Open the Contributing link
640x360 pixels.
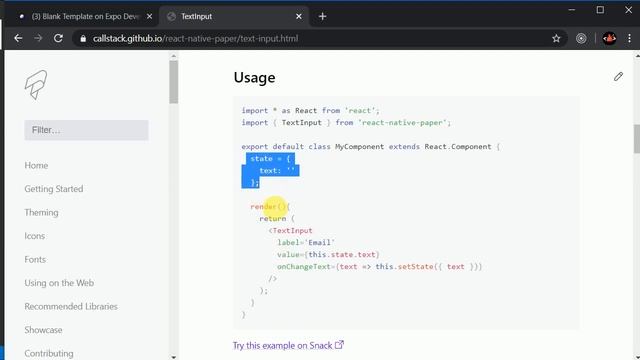pyautogui.click(x=49, y=353)
